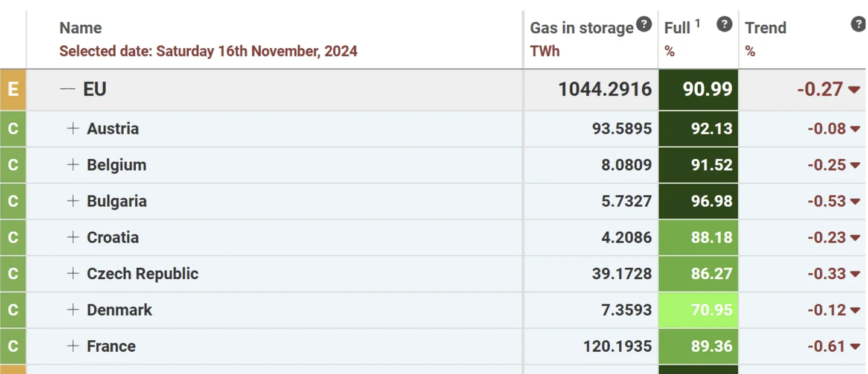Click the Name column header
The image size is (868, 374).
point(80,28)
